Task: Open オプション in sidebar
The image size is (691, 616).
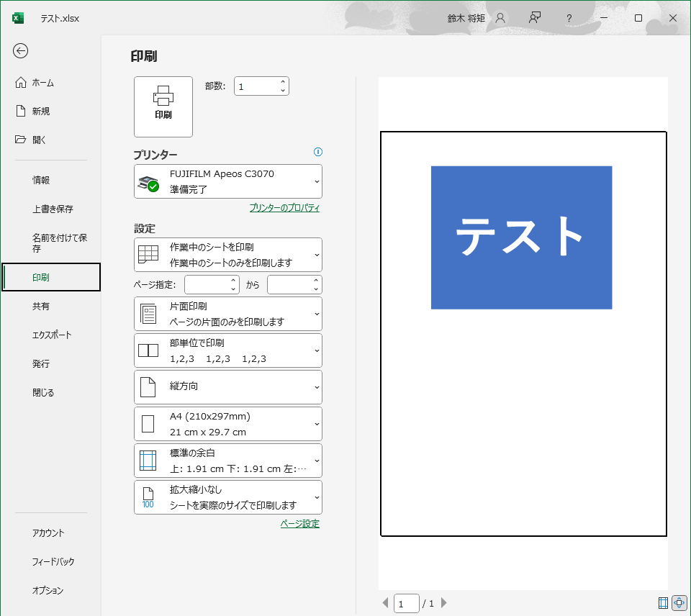Action: point(50,590)
